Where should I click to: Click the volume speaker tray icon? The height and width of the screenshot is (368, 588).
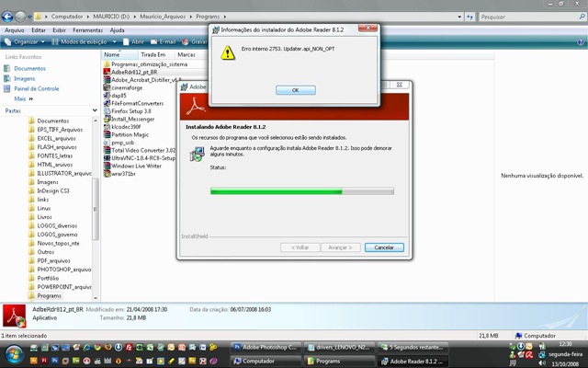click(542, 362)
